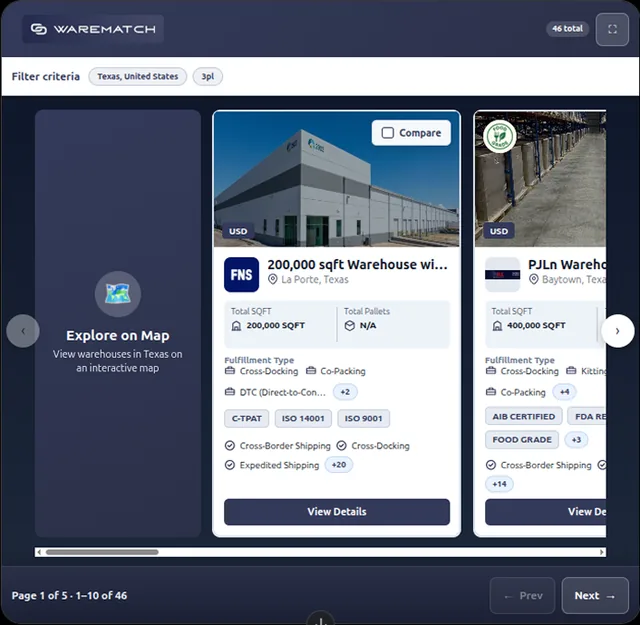Click the briefcase icon beside Kitting

tap(571, 371)
